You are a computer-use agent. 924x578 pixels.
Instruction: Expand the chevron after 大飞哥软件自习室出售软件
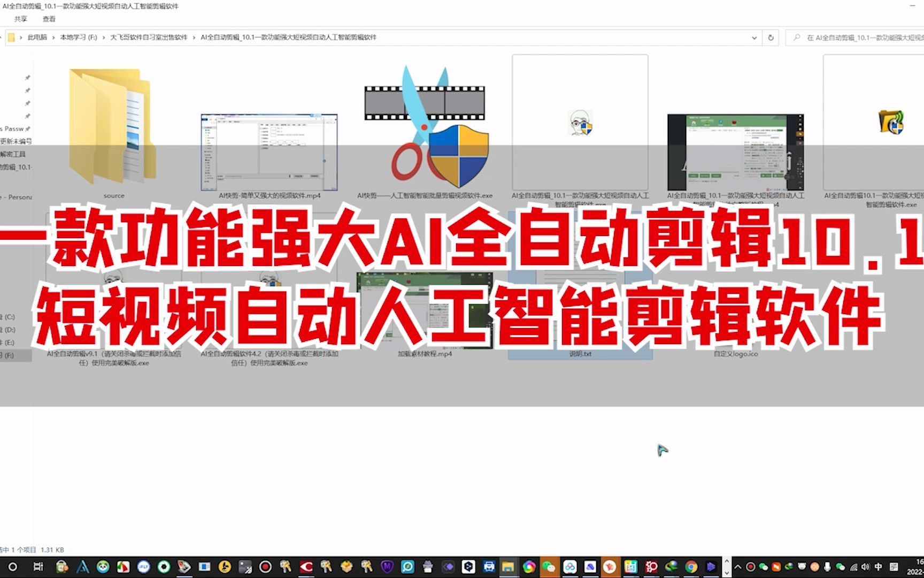point(194,37)
